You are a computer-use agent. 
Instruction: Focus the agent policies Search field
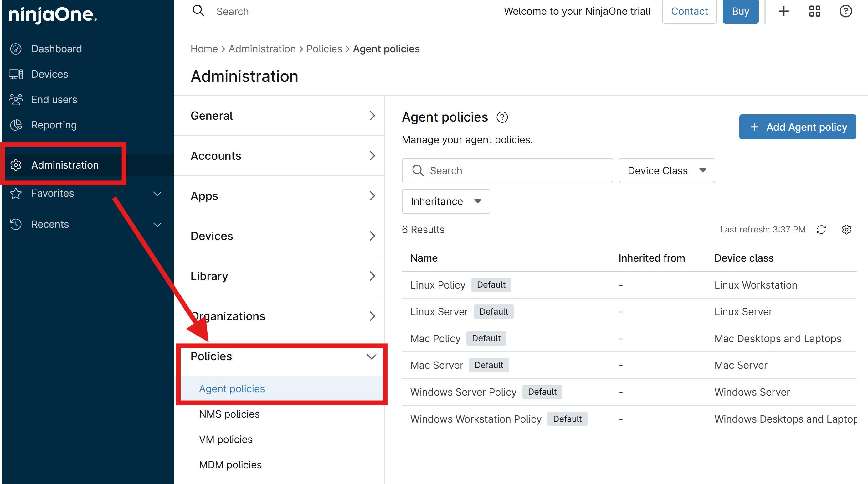coord(507,171)
